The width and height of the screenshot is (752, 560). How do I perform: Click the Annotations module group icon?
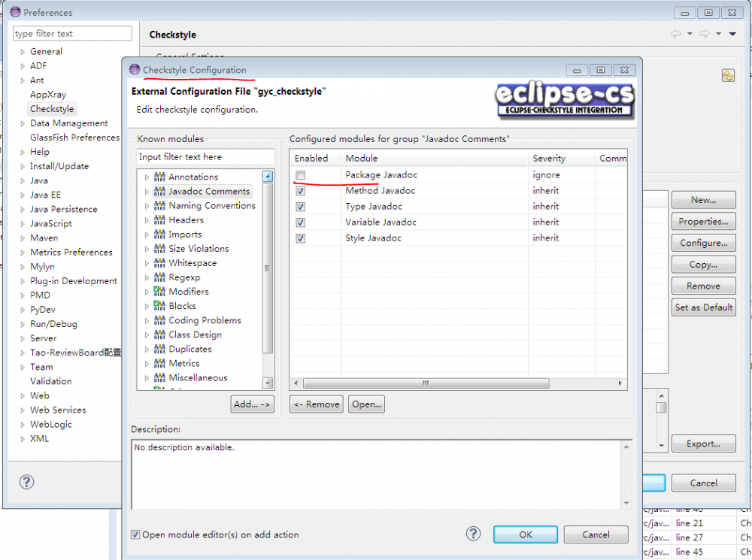pyautogui.click(x=159, y=177)
